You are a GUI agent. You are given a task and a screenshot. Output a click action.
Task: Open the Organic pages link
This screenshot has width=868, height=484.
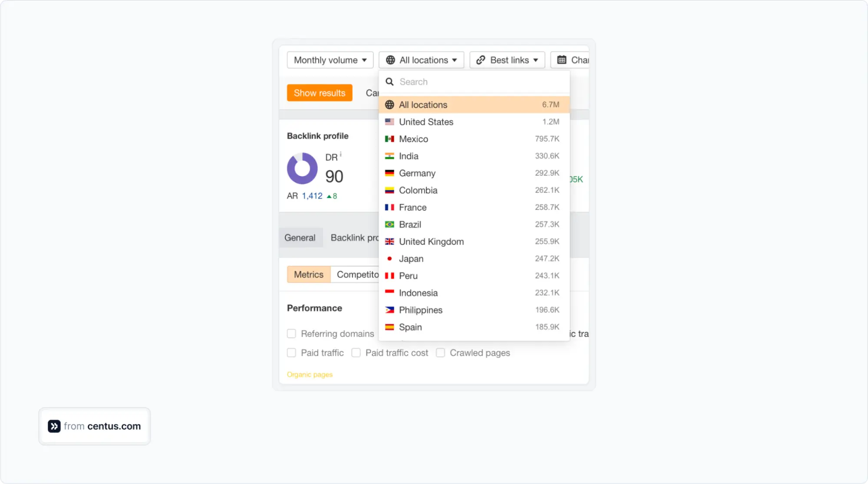310,374
